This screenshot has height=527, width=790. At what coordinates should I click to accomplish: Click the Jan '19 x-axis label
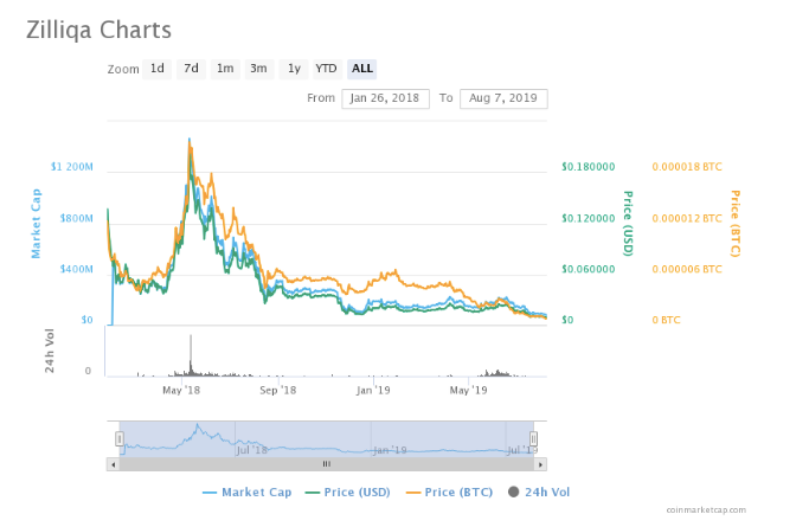tap(373, 390)
